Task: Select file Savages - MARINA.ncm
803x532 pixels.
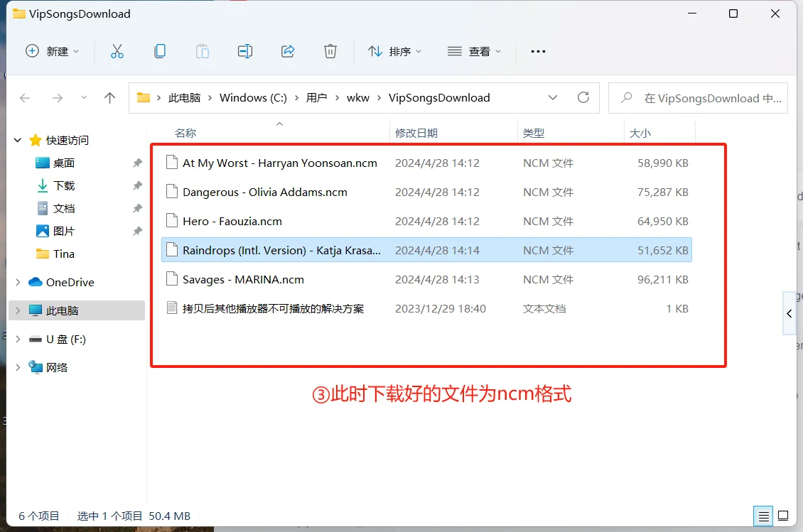Action: pos(426,279)
